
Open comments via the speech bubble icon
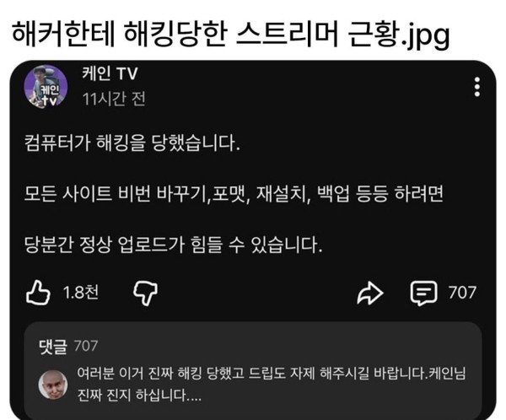click(423, 293)
